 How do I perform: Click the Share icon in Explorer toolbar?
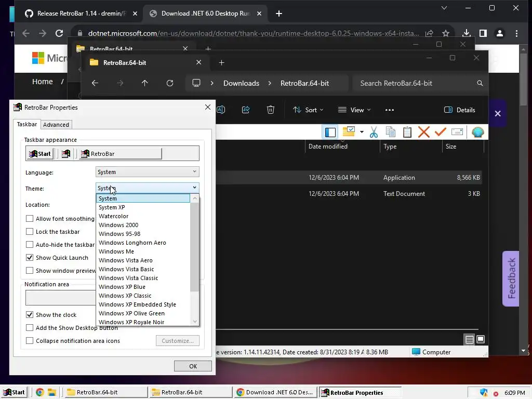[246, 110]
